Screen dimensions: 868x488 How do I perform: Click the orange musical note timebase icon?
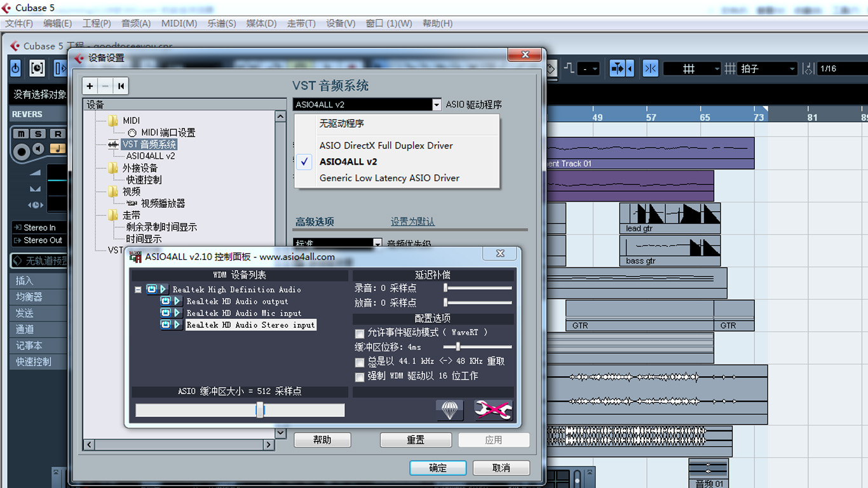(58, 149)
